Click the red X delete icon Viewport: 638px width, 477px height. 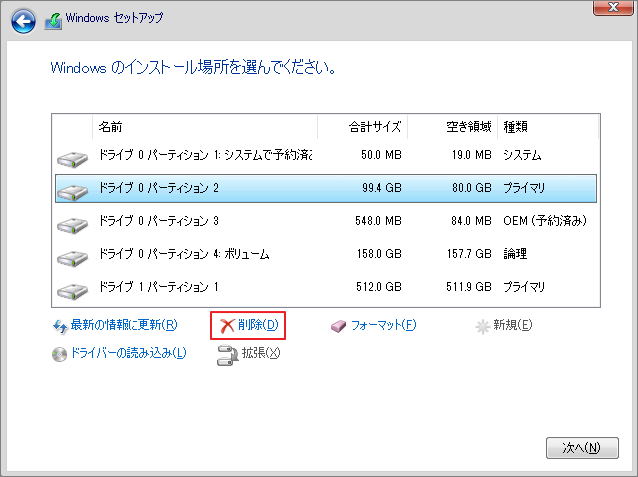[227, 326]
